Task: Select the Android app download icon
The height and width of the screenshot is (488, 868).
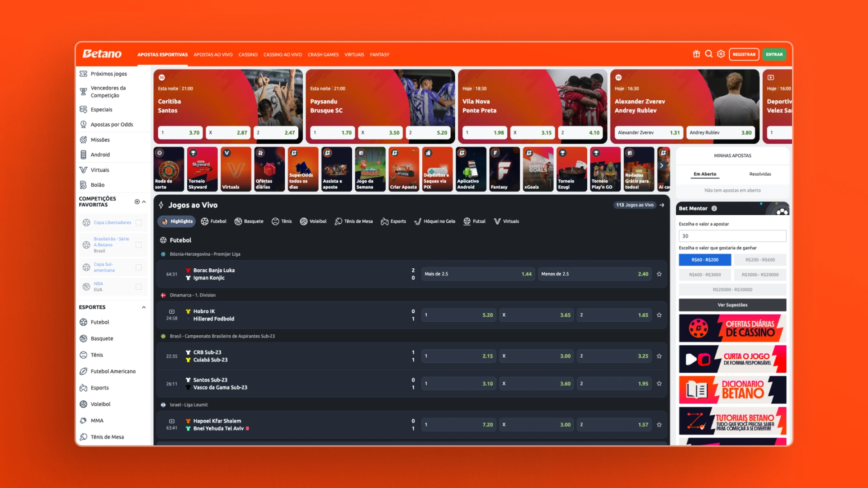Action: [84, 155]
